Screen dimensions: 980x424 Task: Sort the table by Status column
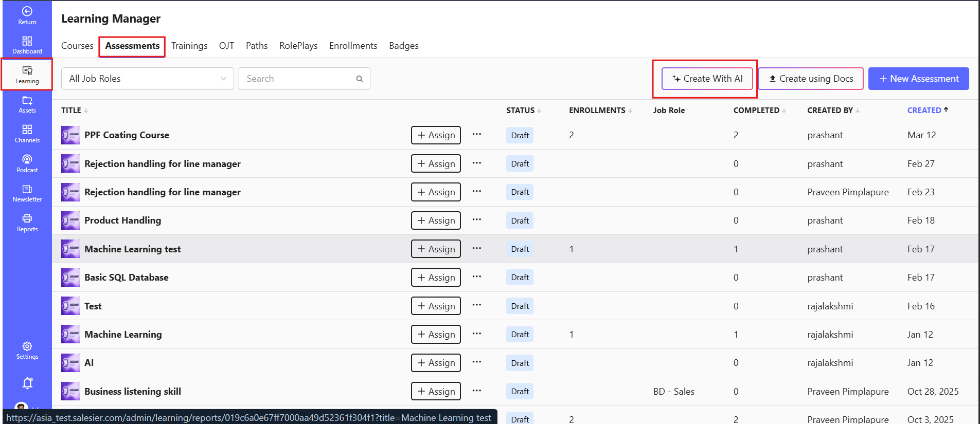[x=524, y=110]
